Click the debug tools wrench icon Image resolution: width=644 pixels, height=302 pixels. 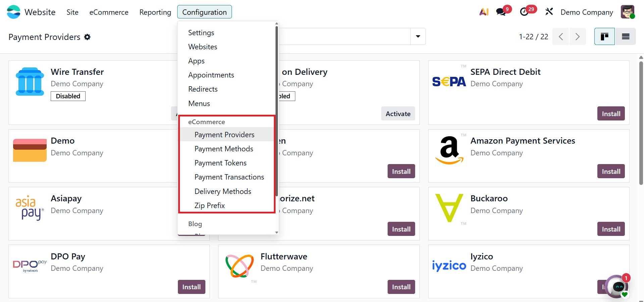[549, 12]
